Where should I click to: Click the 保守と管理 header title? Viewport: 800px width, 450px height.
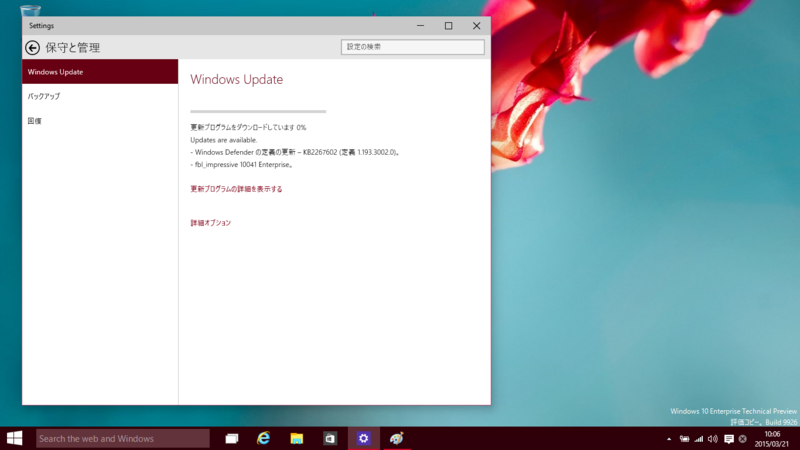(73, 47)
